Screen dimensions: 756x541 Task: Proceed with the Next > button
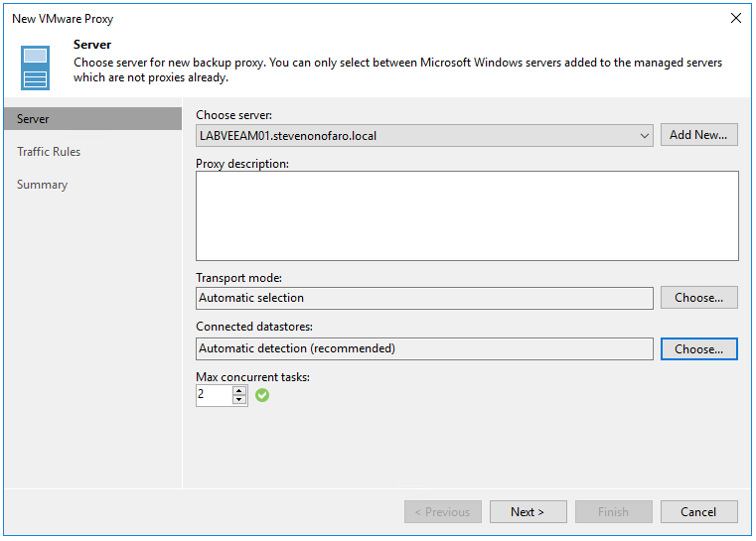pos(528,512)
